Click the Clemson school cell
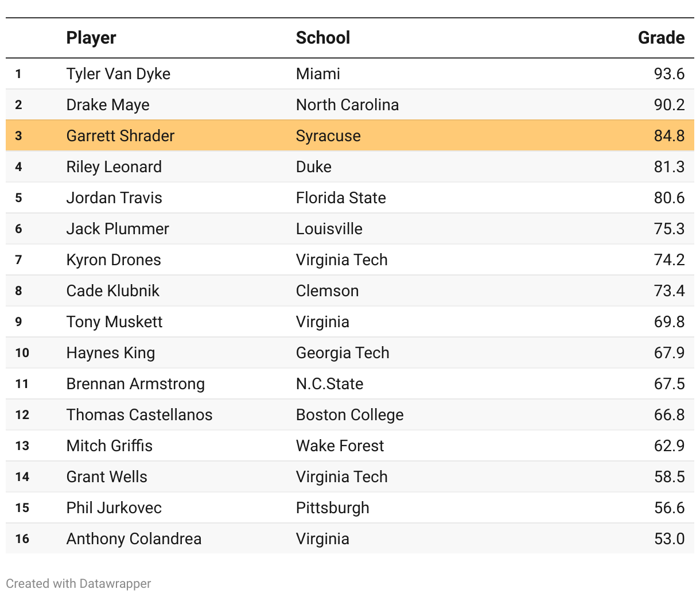 point(327,291)
